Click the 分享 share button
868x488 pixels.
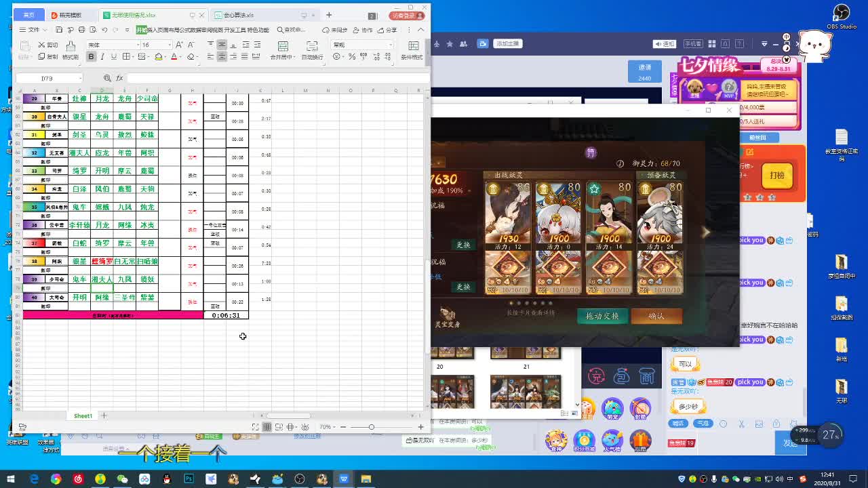pos(387,30)
